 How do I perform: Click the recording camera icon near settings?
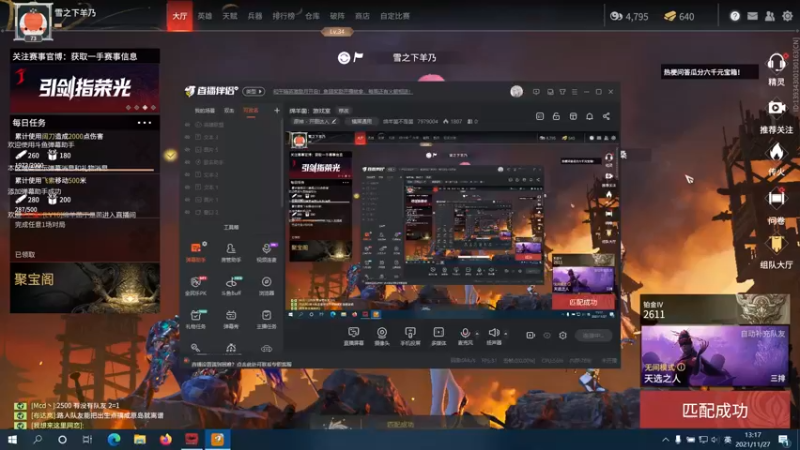tap(531, 335)
